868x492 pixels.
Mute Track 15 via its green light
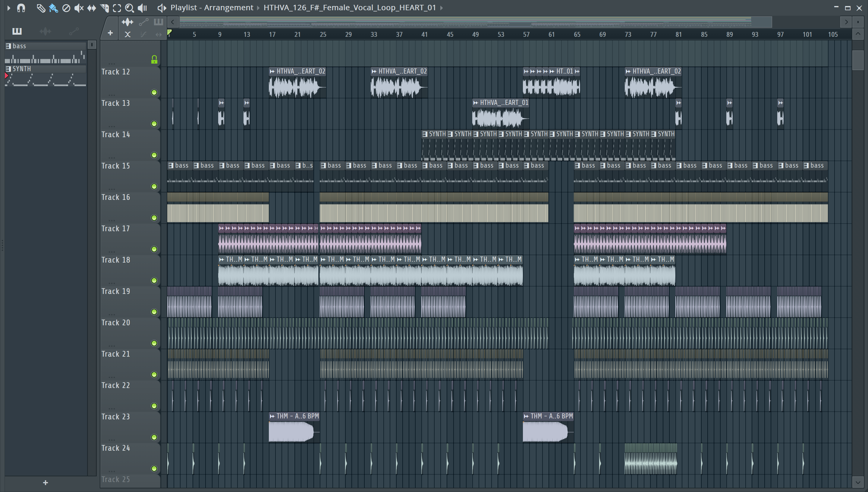point(154,187)
